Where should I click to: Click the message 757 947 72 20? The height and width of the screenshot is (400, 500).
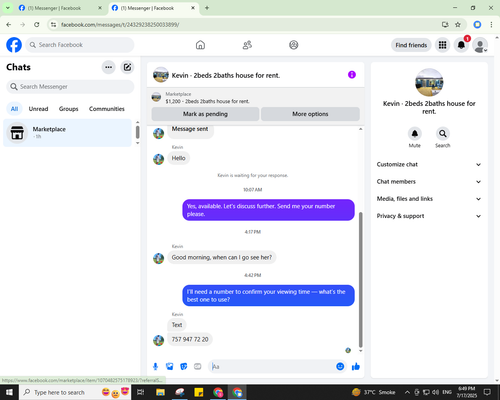(190, 339)
